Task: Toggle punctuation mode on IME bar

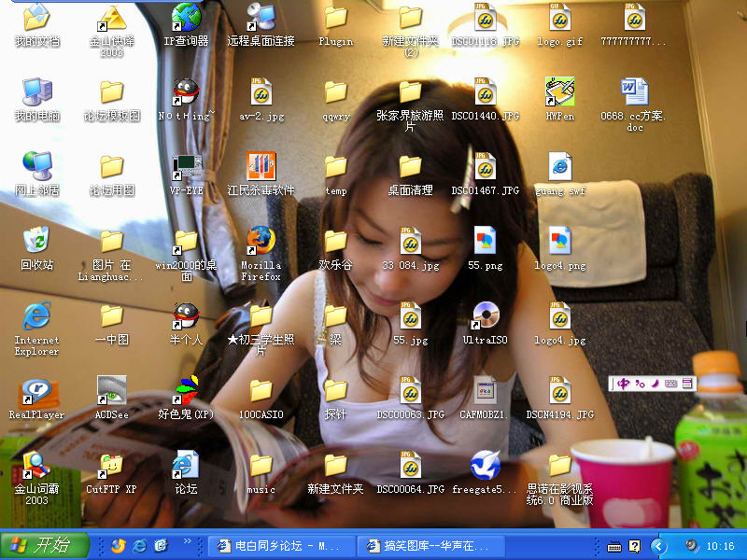Action: tap(640, 384)
